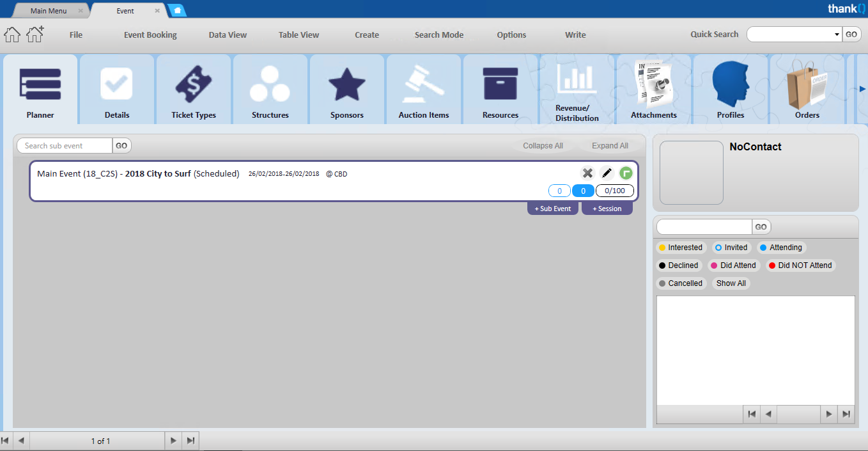Click the X delete icon on Main Event
The height and width of the screenshot is (451, 868).
pyautogui.click(x=587, y=173)
